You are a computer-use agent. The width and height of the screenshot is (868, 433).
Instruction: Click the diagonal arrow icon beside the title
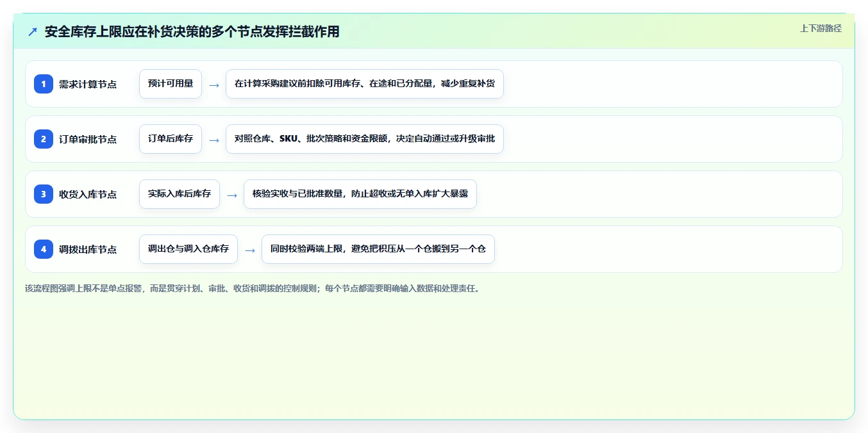click(33, 31)
